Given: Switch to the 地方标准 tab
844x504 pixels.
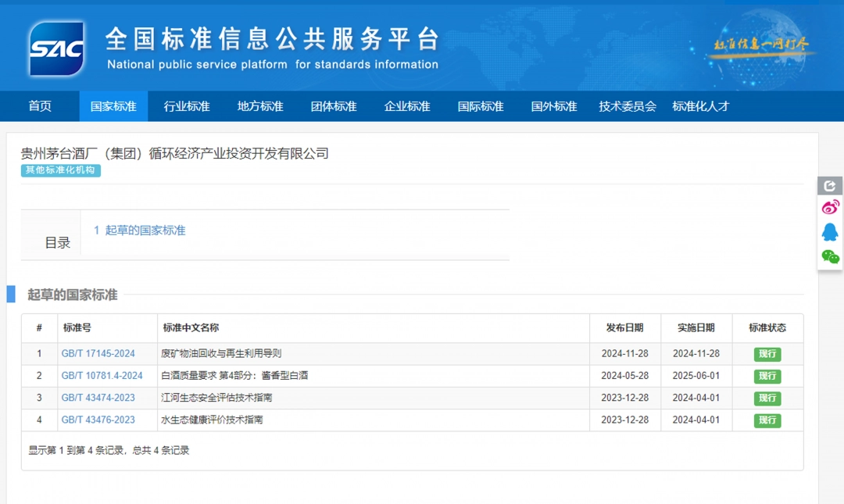Looking at the screenshot, I should coord(259,105).
